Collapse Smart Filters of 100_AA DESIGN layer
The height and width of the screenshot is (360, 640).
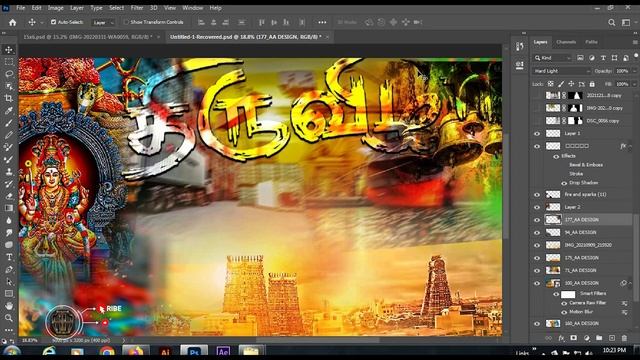point(631,283)
